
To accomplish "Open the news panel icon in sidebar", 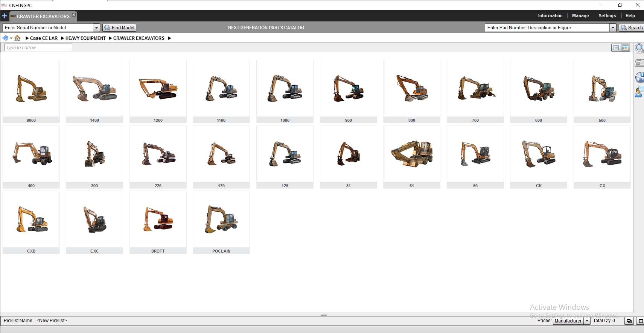I will (x=639, y=63).
